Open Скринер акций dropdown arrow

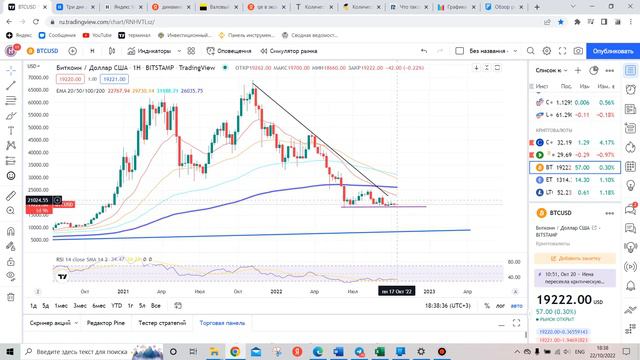[76, 323]
